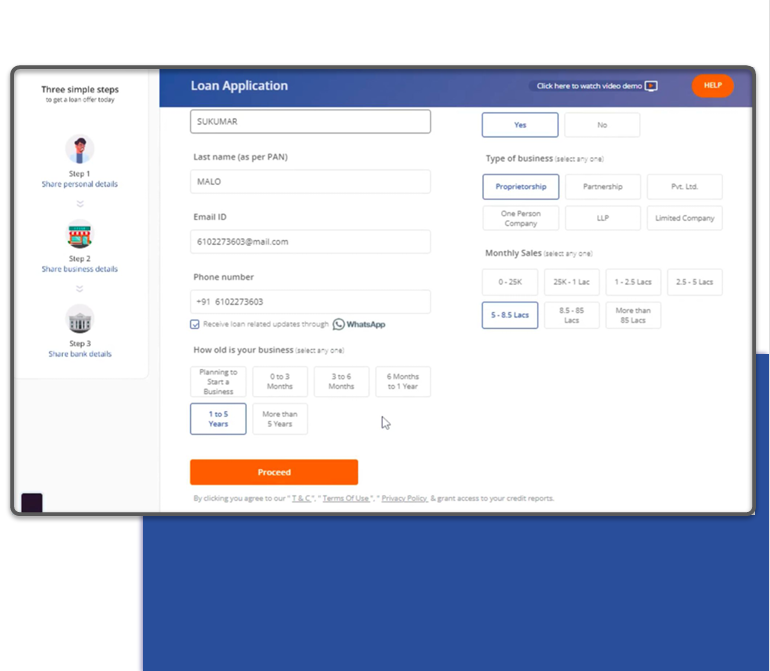Toggle the WhatsApp loan updates checkbox
770x671 pixels.
195,324
